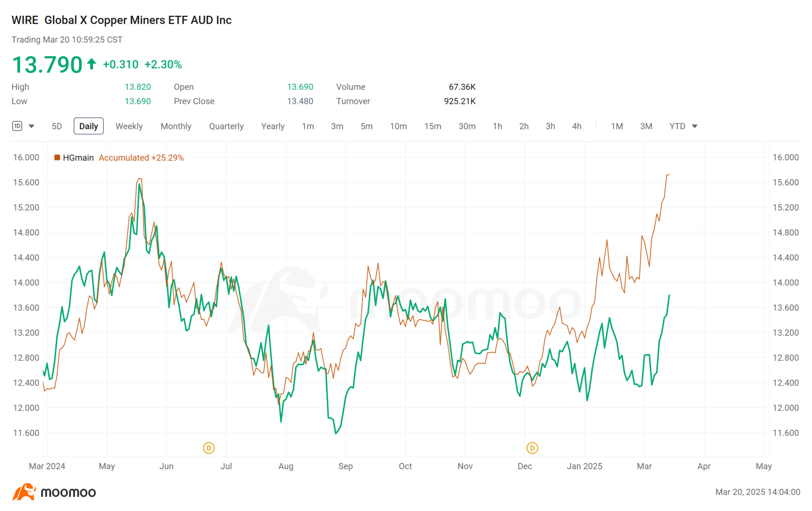Select the Quarterly timeframe
812x511 pixels.
[x=226, y=126]
